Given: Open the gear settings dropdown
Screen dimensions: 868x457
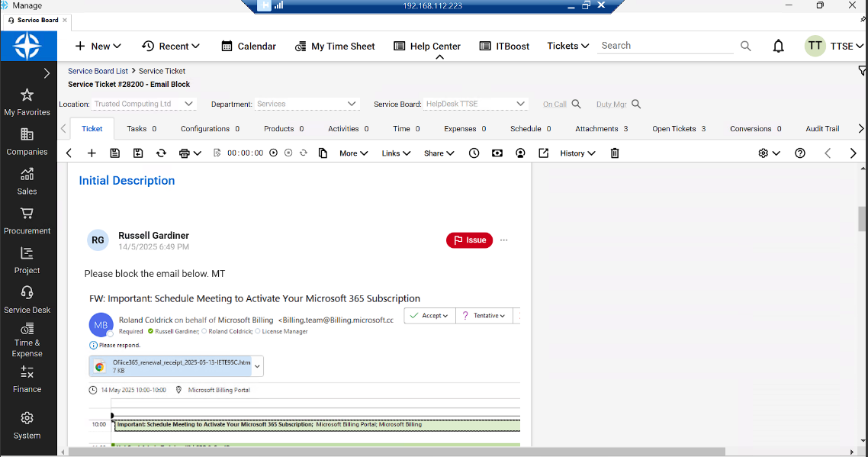Looking at the screenshot, I should (769, 153).
